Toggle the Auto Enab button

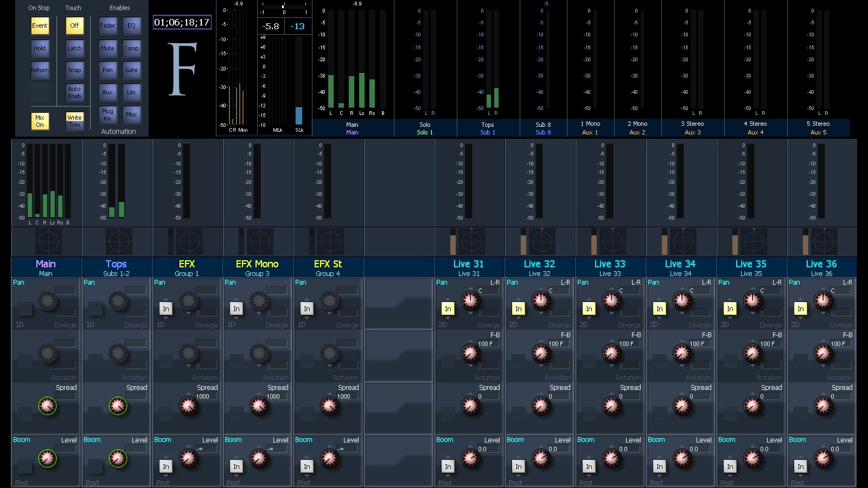coord(74,92)
